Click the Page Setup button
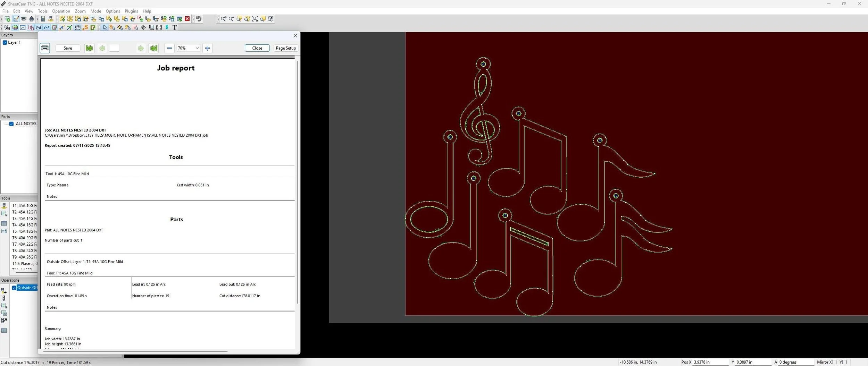This screenshot has height=366, width=868. [x=286, y=48]
